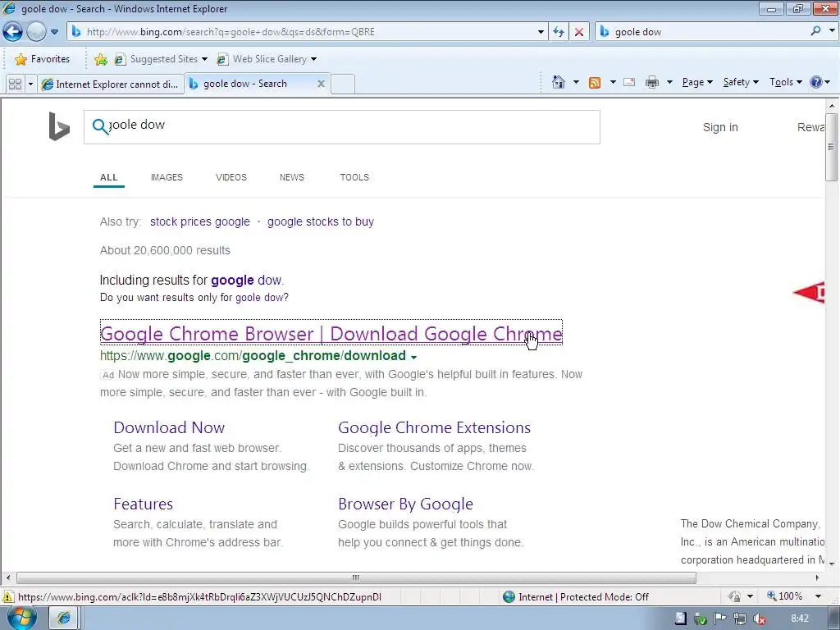Screen dimensions: 840x630
Task: Click the Features link
Action: coord(143,504)
